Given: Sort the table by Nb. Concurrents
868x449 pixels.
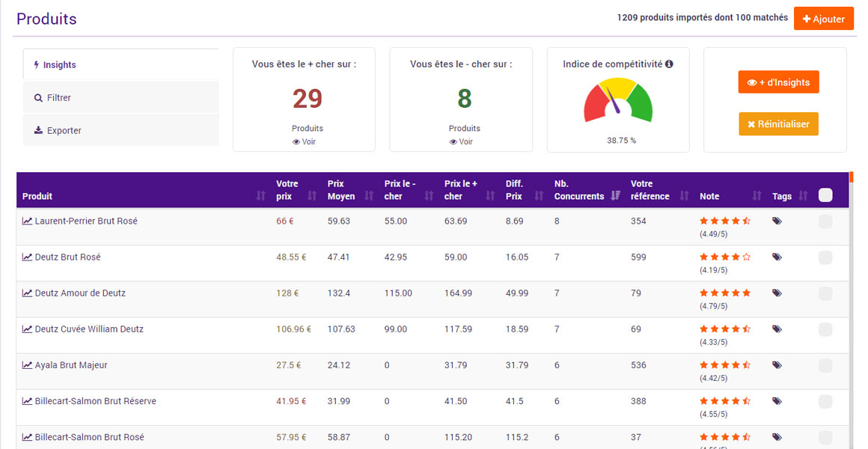Looking at the screenshot, I should click(x=615, y=196).
